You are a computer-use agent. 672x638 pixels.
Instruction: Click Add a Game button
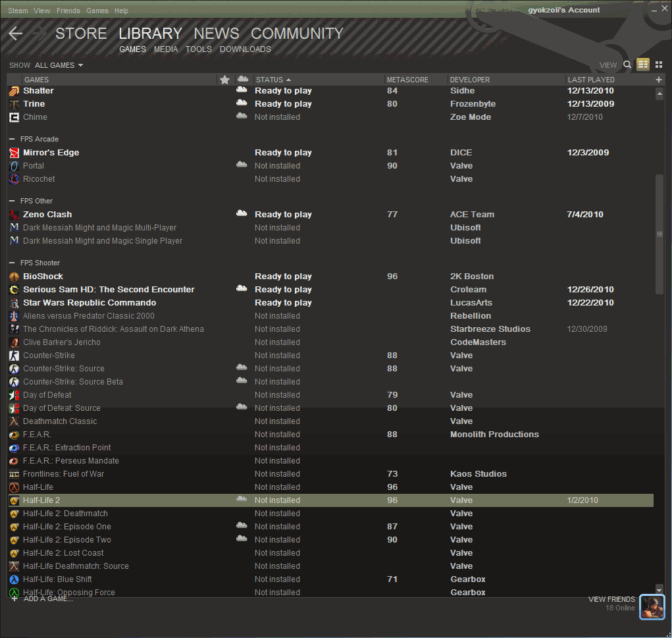42,599
